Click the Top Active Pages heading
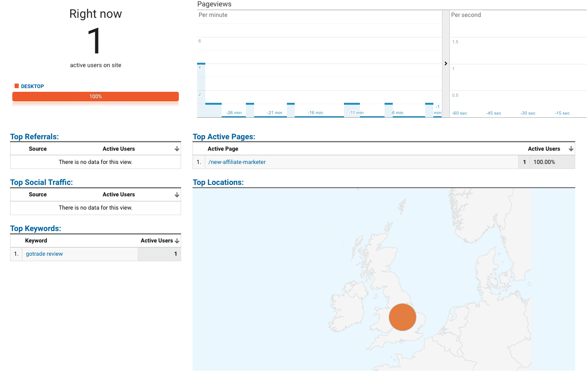The width and height of the screenshot is (588, 379). [x=224, y=137]
